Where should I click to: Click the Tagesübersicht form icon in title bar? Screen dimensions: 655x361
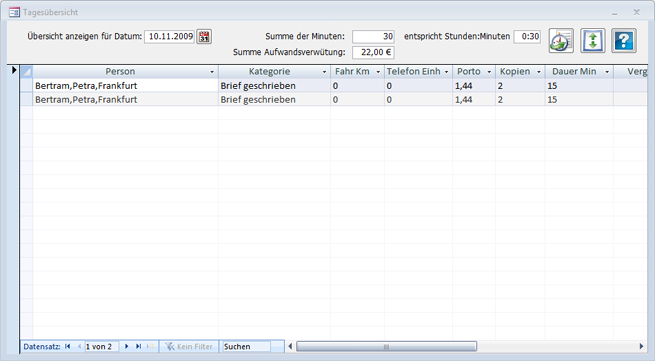point(14,13)
